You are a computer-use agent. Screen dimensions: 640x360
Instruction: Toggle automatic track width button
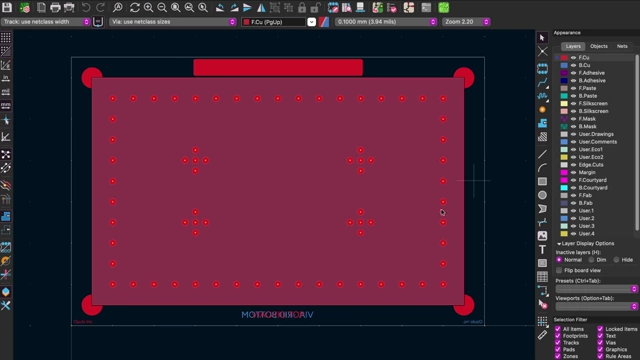point(98,22)
